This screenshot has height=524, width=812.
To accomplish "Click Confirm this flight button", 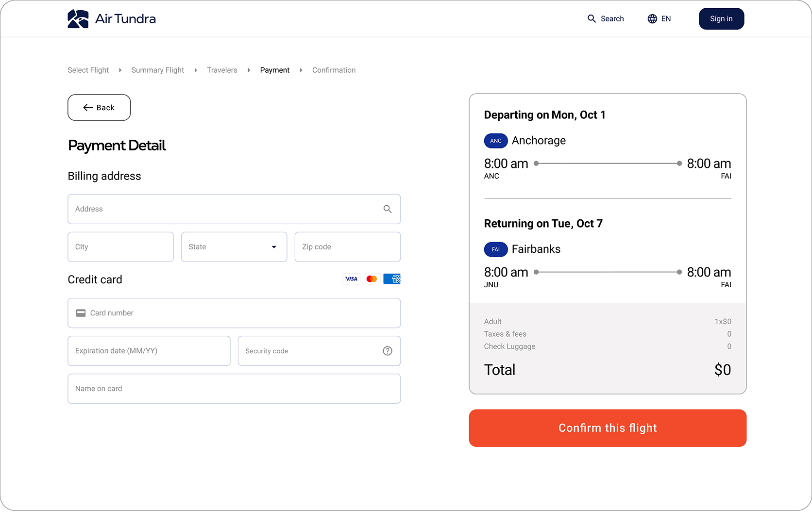I will click(608, 428).
